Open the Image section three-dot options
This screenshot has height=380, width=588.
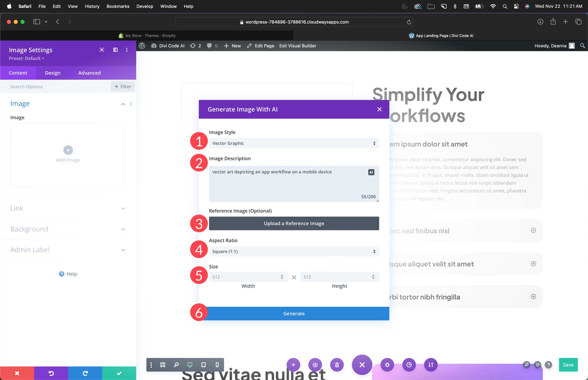[x=131, y=104]
